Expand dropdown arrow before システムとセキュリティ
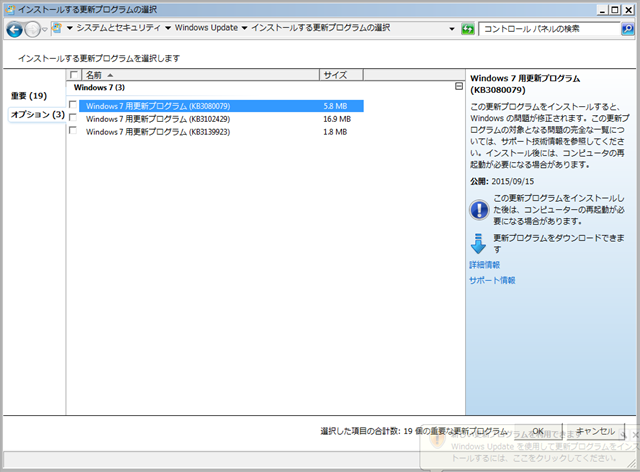The image size is (640, 472). point(69,28)
